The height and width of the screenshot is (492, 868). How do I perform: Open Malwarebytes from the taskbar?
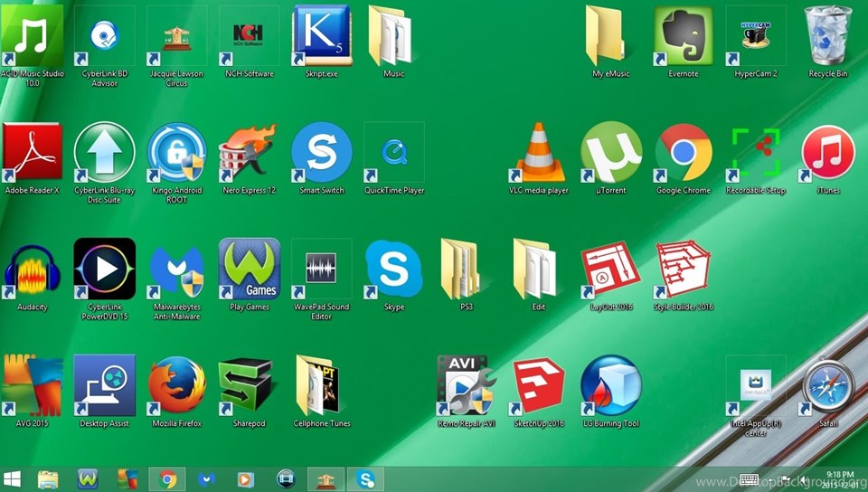(206, 479)
